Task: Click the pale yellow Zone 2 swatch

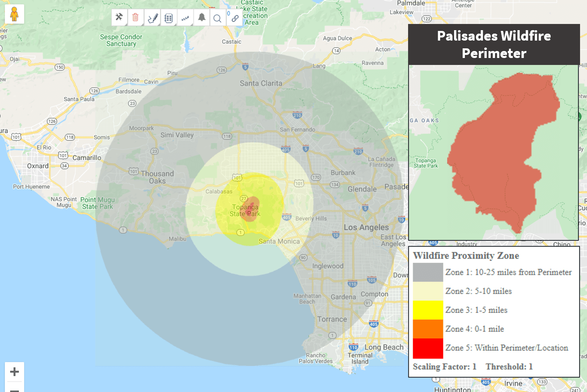Action: pyautogui.click(x=428, y=291)
